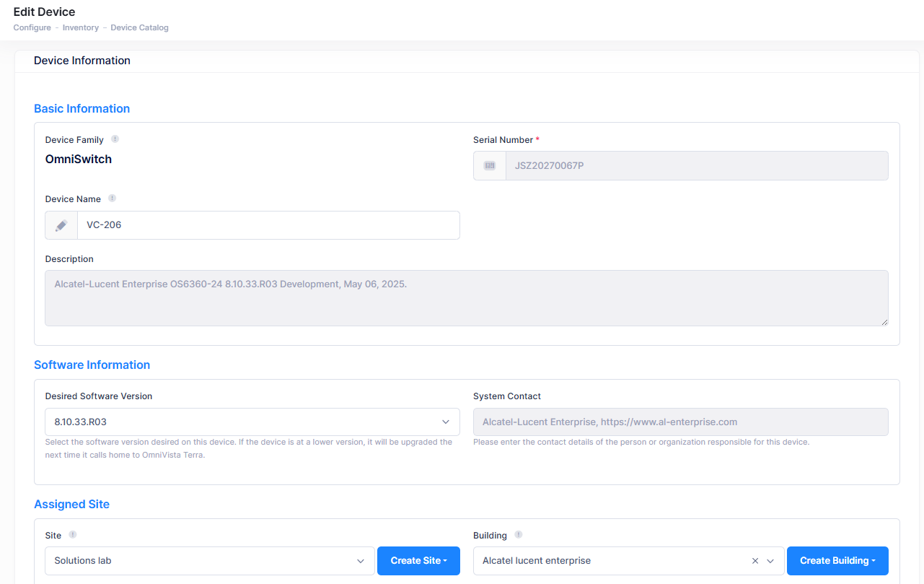Click the pencil icon beside the VC-206 name

click(61, 225)
